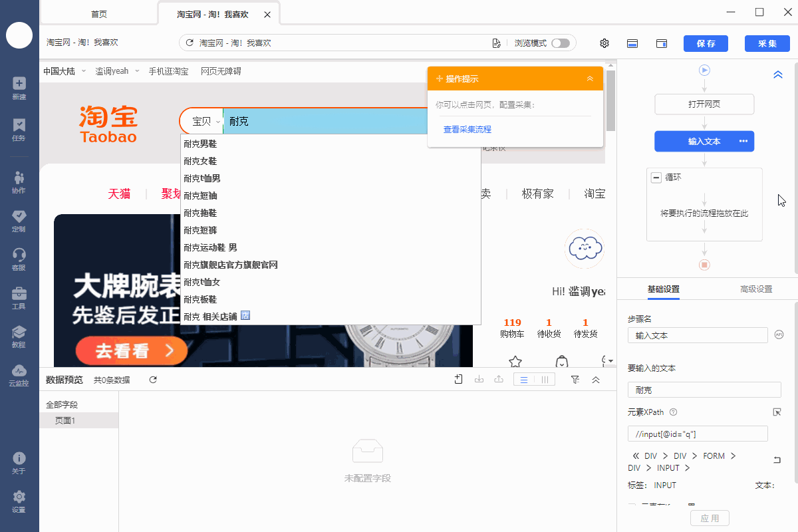Click the XPath input //input[@id="q"]

click(698, 434)
